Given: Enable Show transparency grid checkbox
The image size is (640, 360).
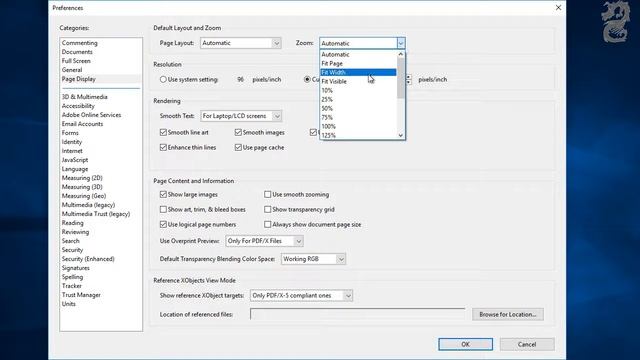Looking at the screenshot, I should pos(267,209).
